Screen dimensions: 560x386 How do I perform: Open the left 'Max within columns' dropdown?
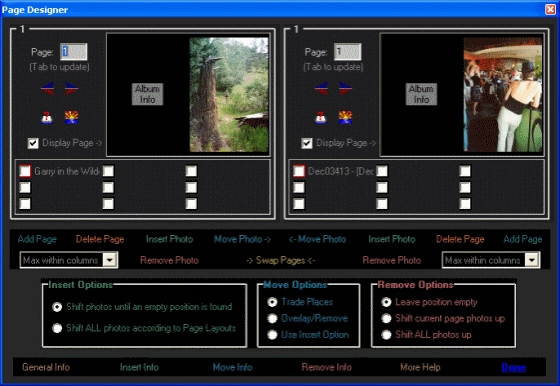click(110, 260)
